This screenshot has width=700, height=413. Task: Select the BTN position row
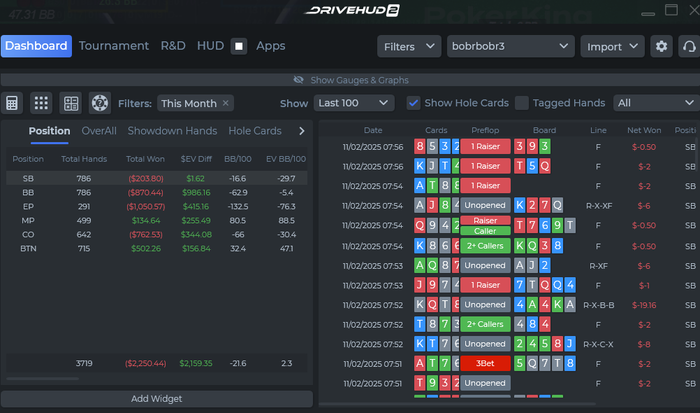[x=157, y=249]
